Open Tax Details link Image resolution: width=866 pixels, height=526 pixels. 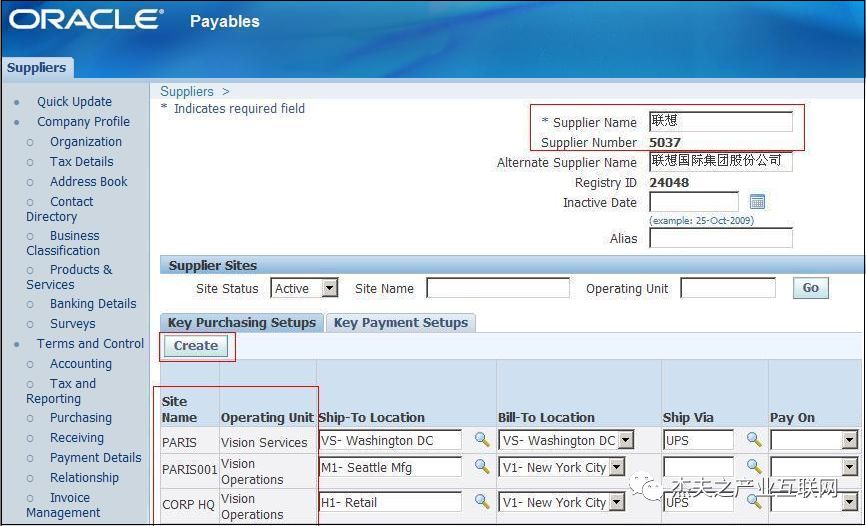click(81, 162)
